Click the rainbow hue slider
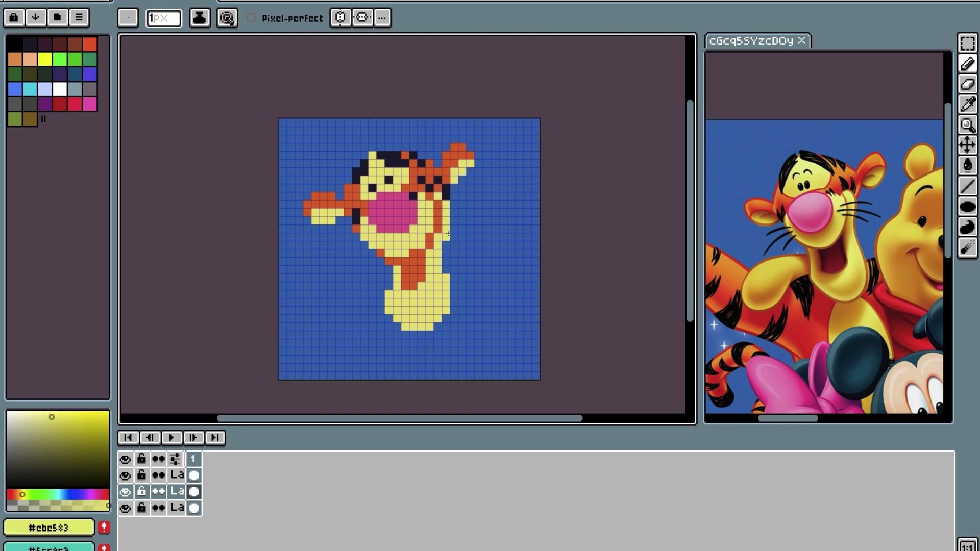Viewport: 980px width, 551px height. 58,494
